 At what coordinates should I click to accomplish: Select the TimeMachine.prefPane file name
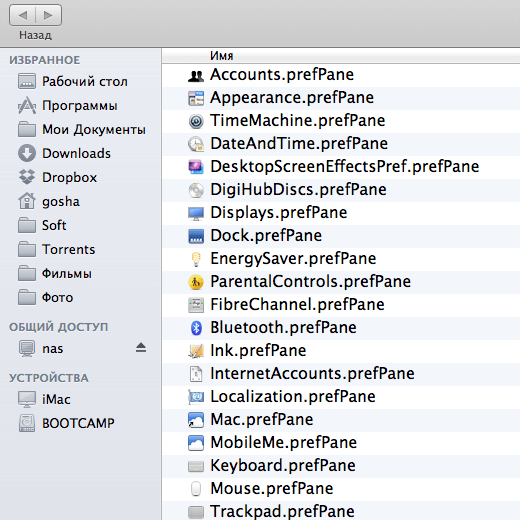click(297, 121)
